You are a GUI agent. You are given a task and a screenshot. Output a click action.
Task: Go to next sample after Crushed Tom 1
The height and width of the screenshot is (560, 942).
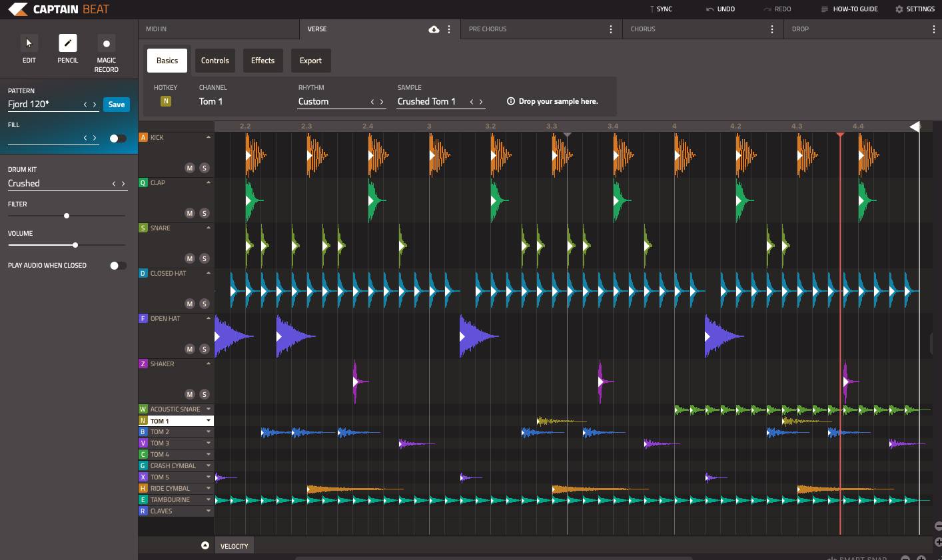(481, 102)
